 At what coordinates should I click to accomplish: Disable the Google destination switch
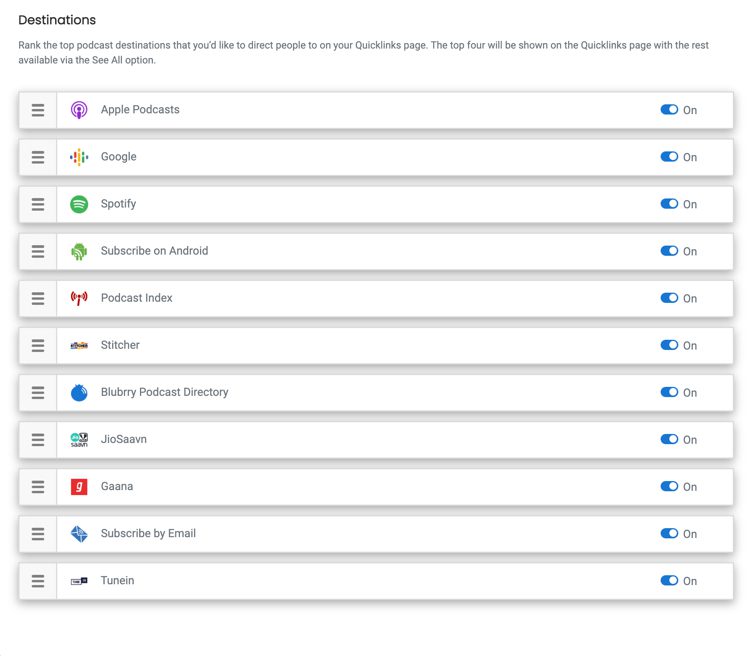tap(669, 156)
